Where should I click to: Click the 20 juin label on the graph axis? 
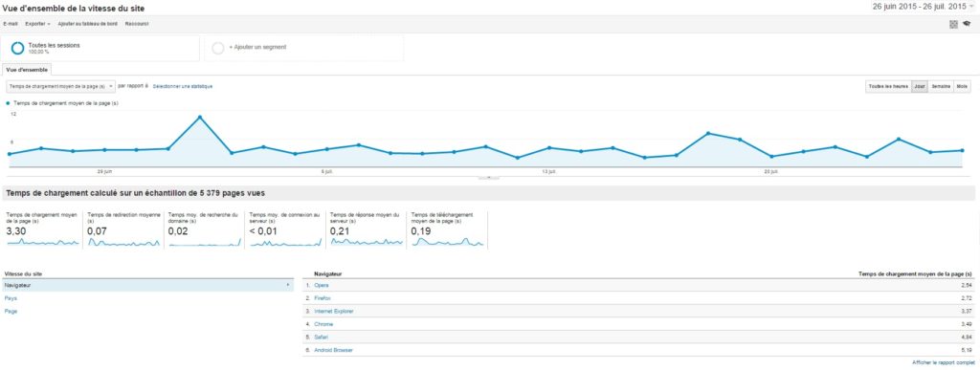[770, 171]
